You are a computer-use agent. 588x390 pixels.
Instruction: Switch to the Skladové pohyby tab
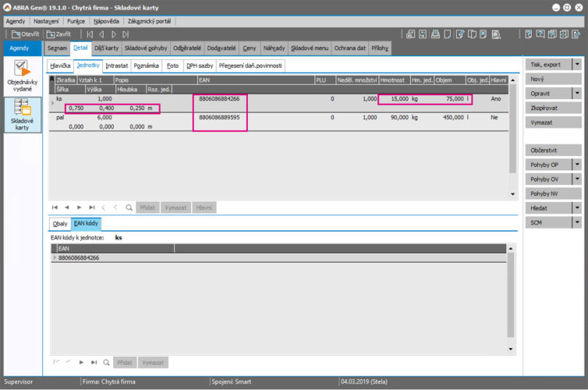(147, 48)
